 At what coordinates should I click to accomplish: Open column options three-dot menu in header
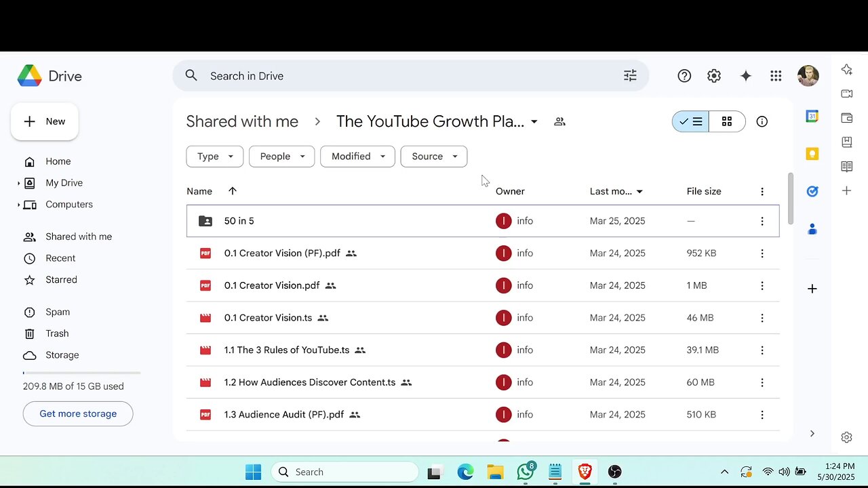click(x=762, y=192)
